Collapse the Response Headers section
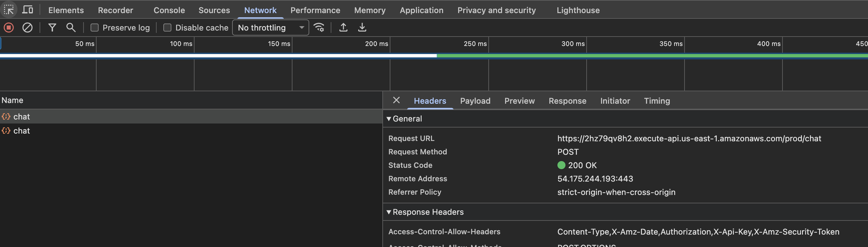Viewport: 868px width, 247px height. [x=389, y=212]
